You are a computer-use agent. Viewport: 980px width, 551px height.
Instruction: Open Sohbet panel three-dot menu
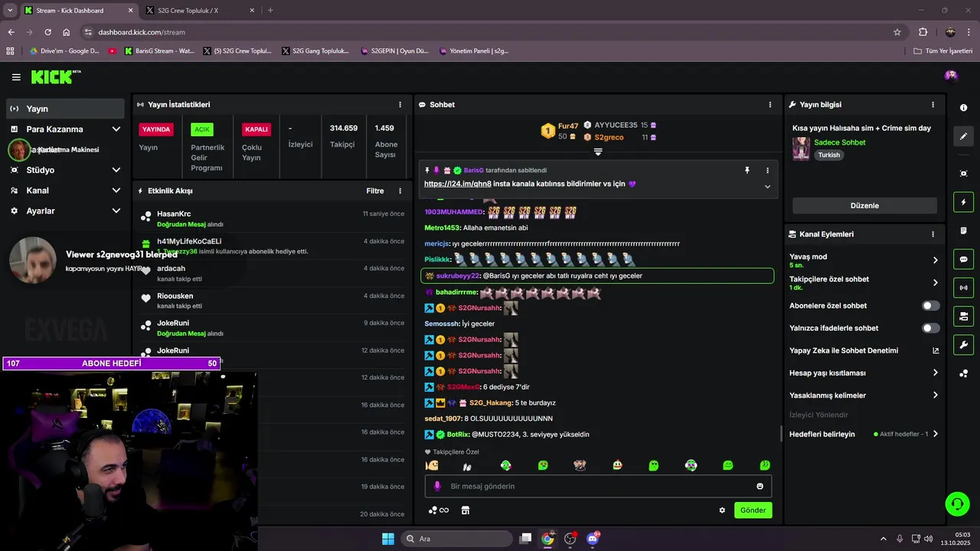click(770, 105)
